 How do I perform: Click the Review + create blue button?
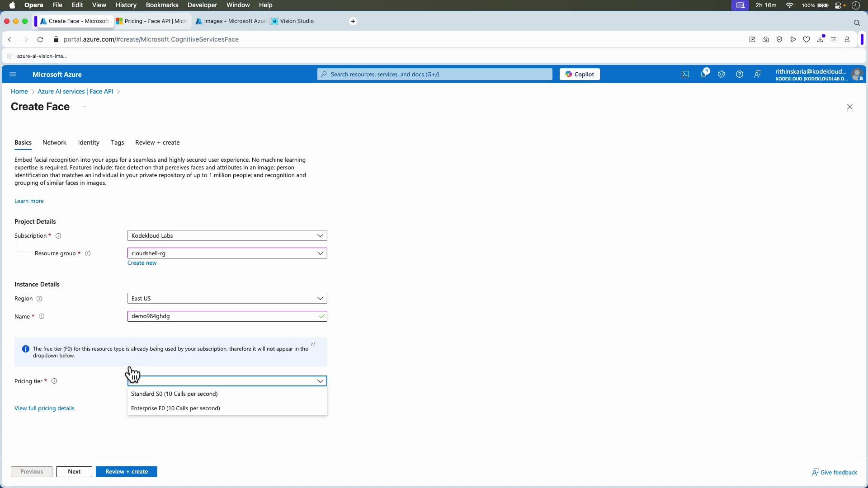(127, 472)
